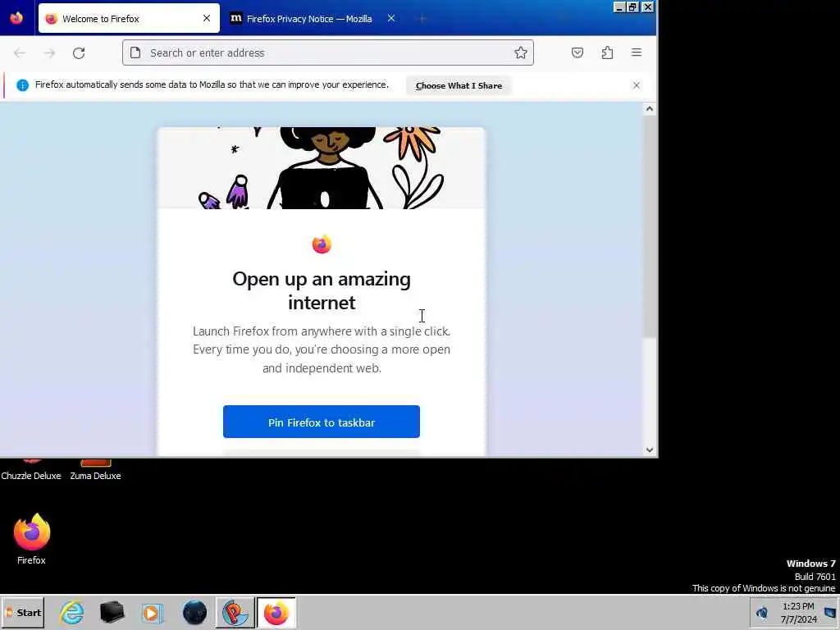Screen dimensions: 840x630
Task: Select the Zuma Deluxe desktop shortcut
Action: (x=95, y=470)
